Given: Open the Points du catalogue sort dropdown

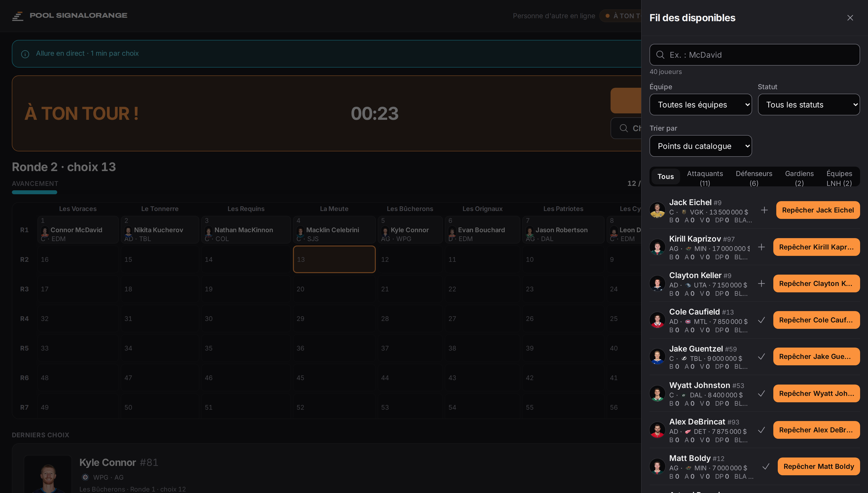Looking at the screenshot, I should pos(700,146).
